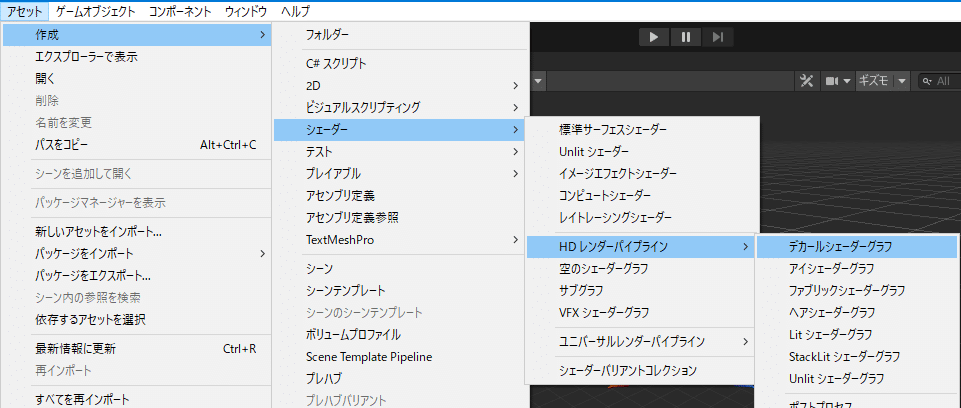Screen dimensions: 961x408
Task: Create a VFX シェーダーグラフ
Action: click(x=642, y=312)
